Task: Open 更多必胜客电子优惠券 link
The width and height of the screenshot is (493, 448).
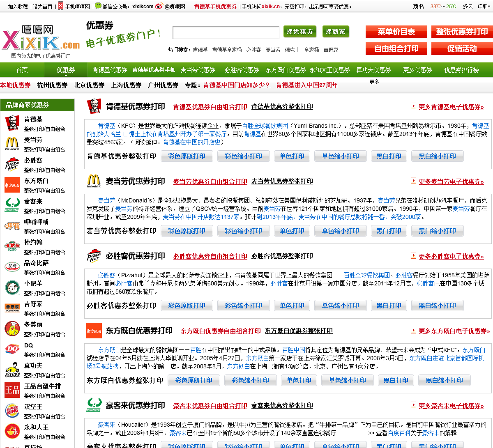Action: [x=451, y=256]
